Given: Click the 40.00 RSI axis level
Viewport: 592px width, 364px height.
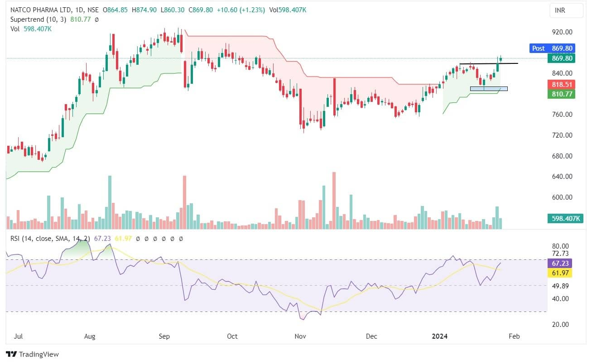Looking at the screenshot, I should pyautogui.click(x=561, y=298).
